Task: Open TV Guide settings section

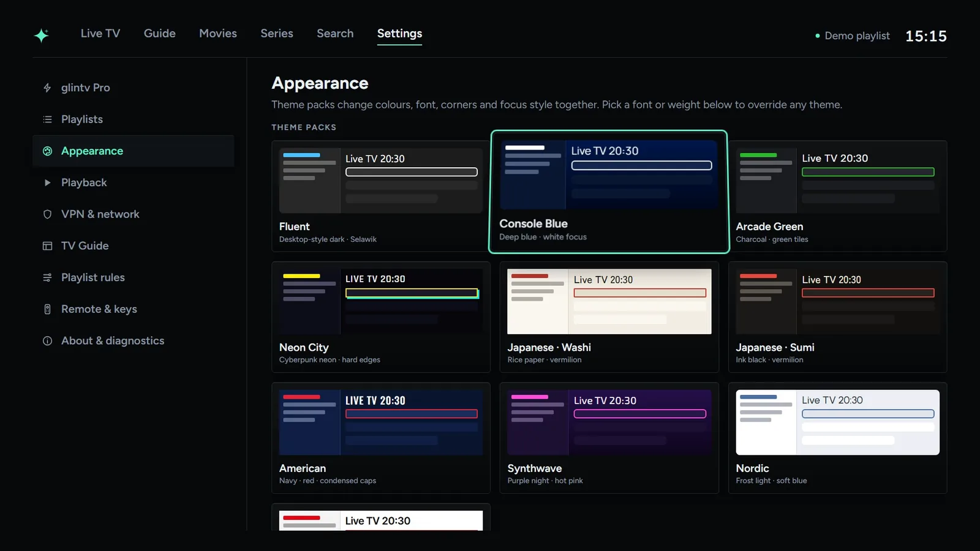Action: [x=133, y=246]
